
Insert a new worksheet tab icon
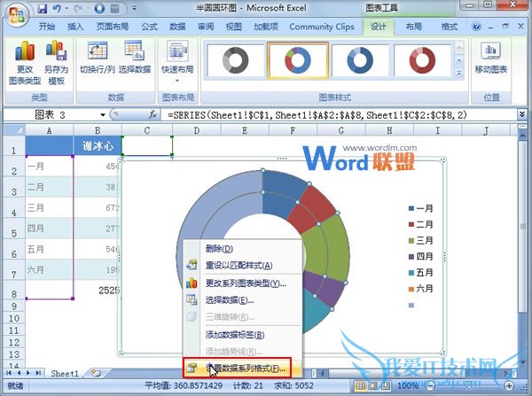pyautogui.click(x=96, y=373)
